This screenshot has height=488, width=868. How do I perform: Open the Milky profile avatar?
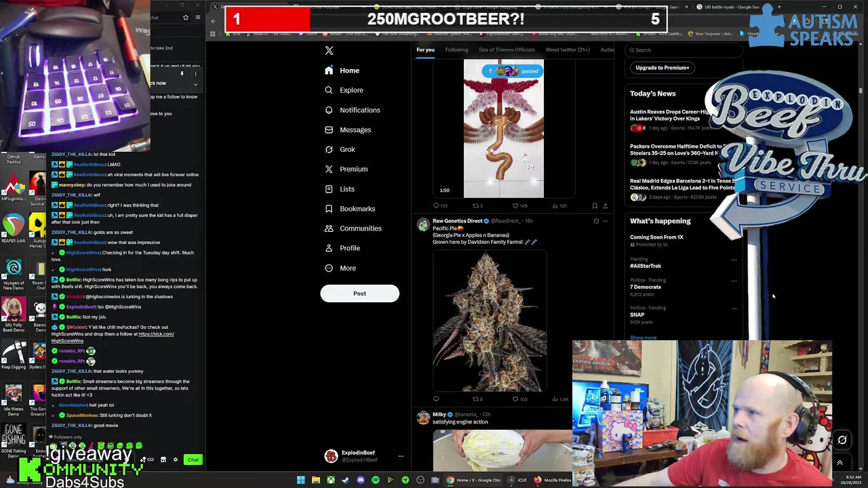(423, 418)
